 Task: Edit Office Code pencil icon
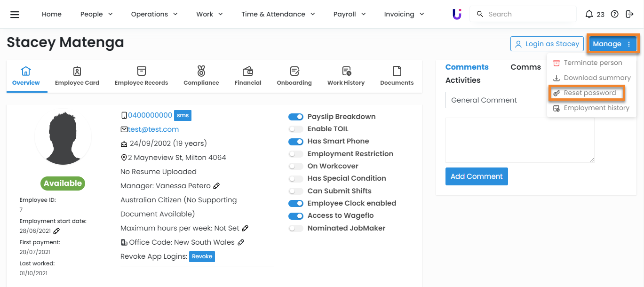tap(241, 242)
